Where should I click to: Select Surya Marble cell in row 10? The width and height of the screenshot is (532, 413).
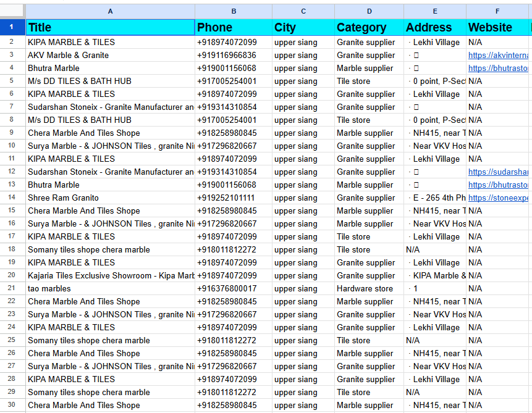(110, 146)
